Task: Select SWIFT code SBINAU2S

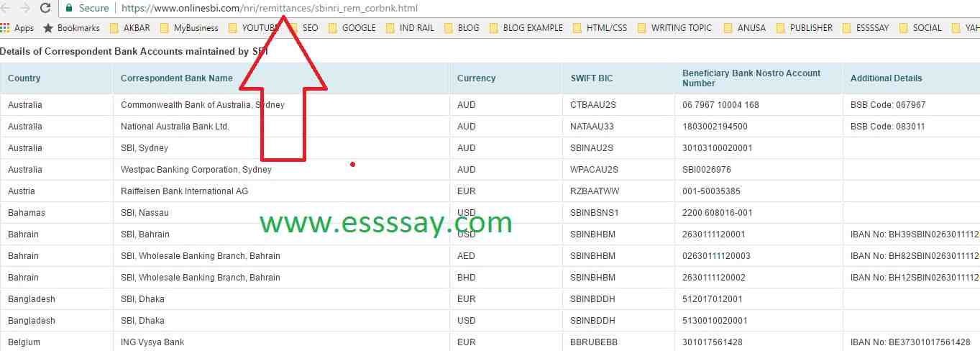Action: tap(592, 148)
